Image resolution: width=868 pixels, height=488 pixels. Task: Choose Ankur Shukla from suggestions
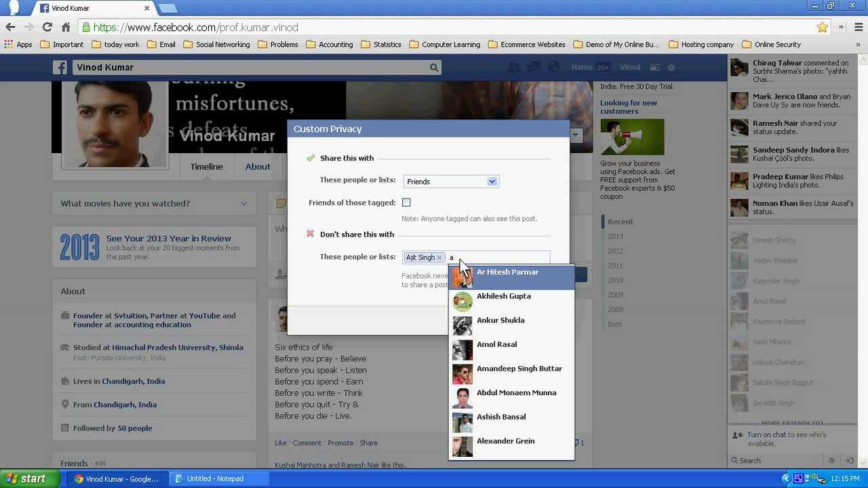pyautogui.click(x=511, y=326)
